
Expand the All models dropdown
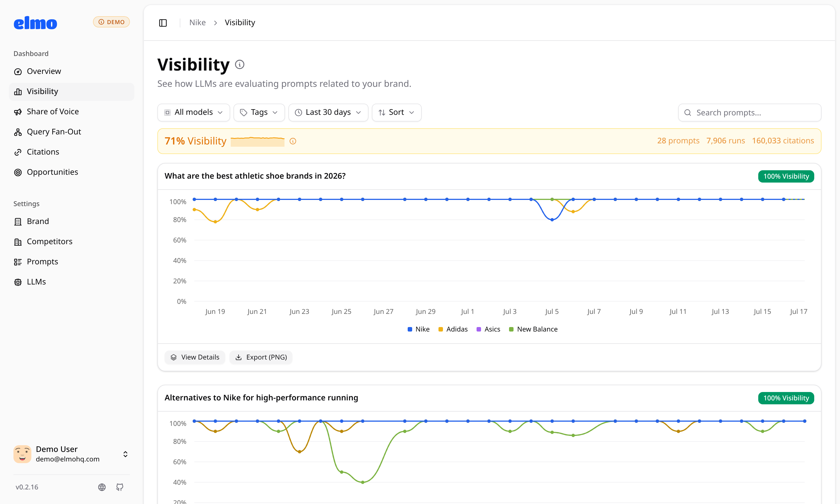pyautogui.click(x=193, y=112)
